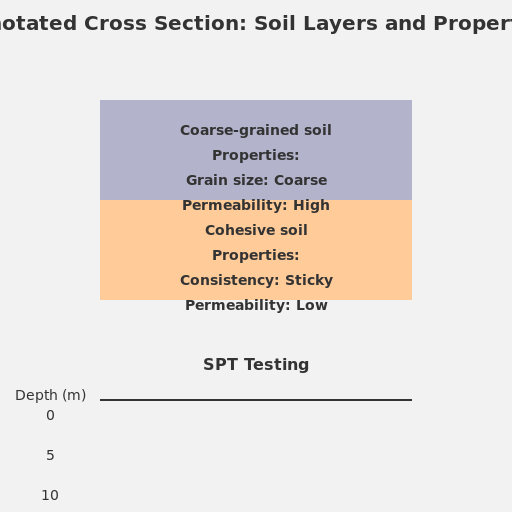This screenshot has height=512, width=512.
Task: Select the purple coarse-grained soil layer
Action: (x=256, y=150)
